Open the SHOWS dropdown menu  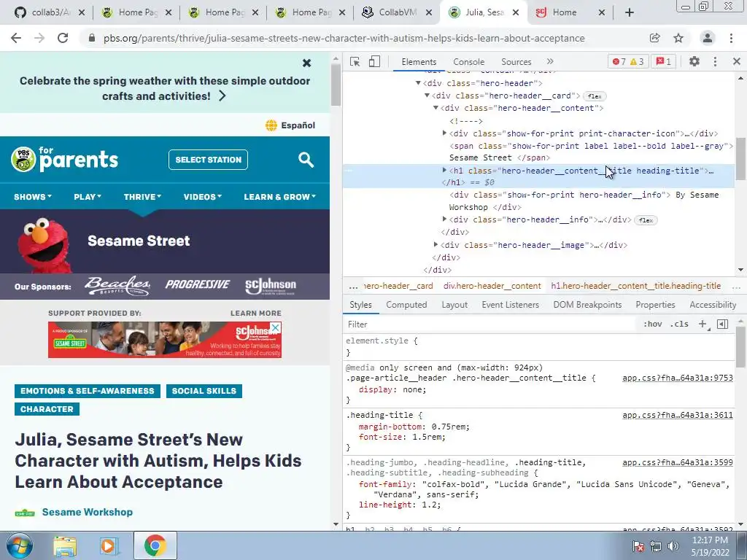(33, 197)
